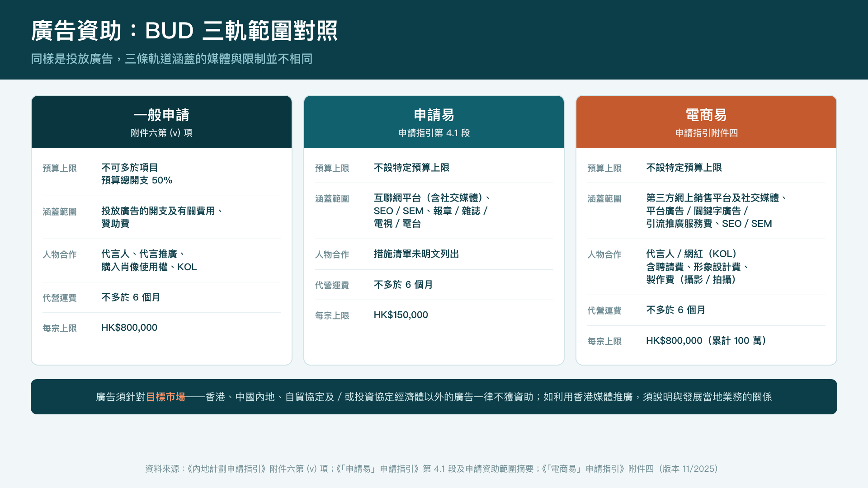Select 投放廣告的開支及有關費用、贊助費 text
Image resolution: width=868 pixels, height=488 pixels.
pos(162,217)
